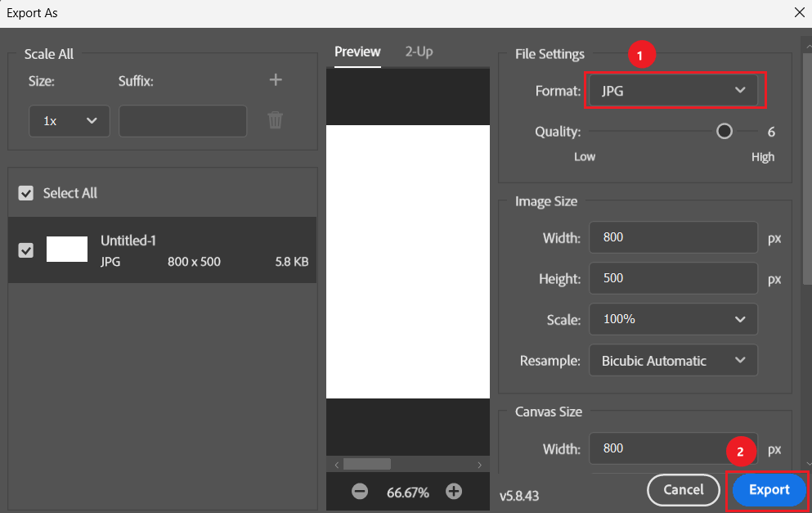Select the Untitled-1 asset thumbnail
Image resolution: width=812 pixels, height=513 pixels.
(x=67, y=249)
